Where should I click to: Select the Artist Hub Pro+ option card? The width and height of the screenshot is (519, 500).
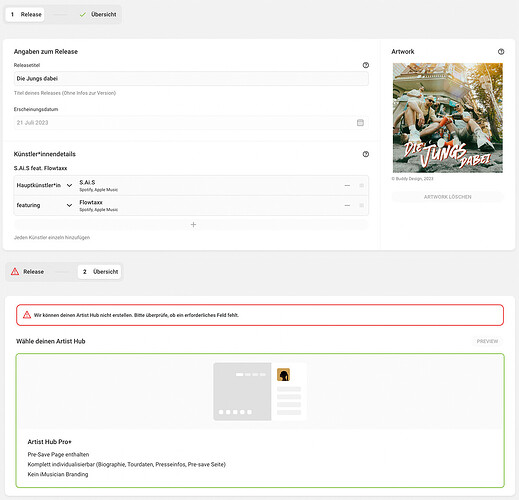[x=260, y=421]
